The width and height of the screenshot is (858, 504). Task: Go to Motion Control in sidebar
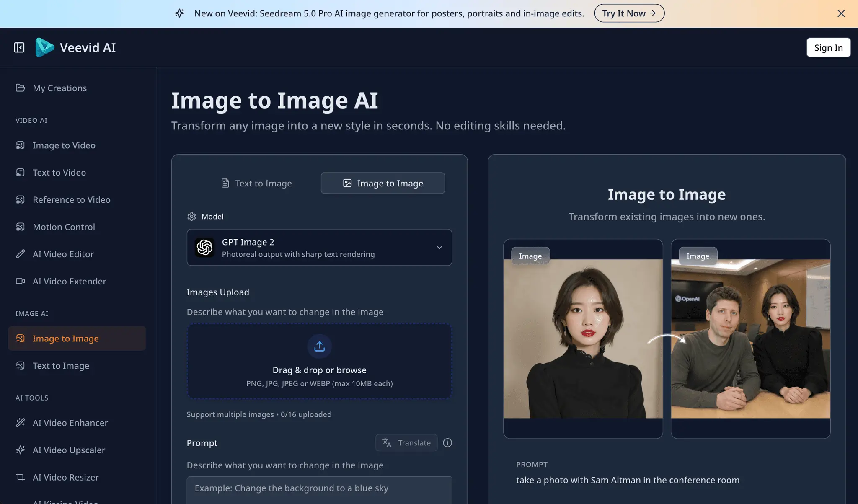77,227
